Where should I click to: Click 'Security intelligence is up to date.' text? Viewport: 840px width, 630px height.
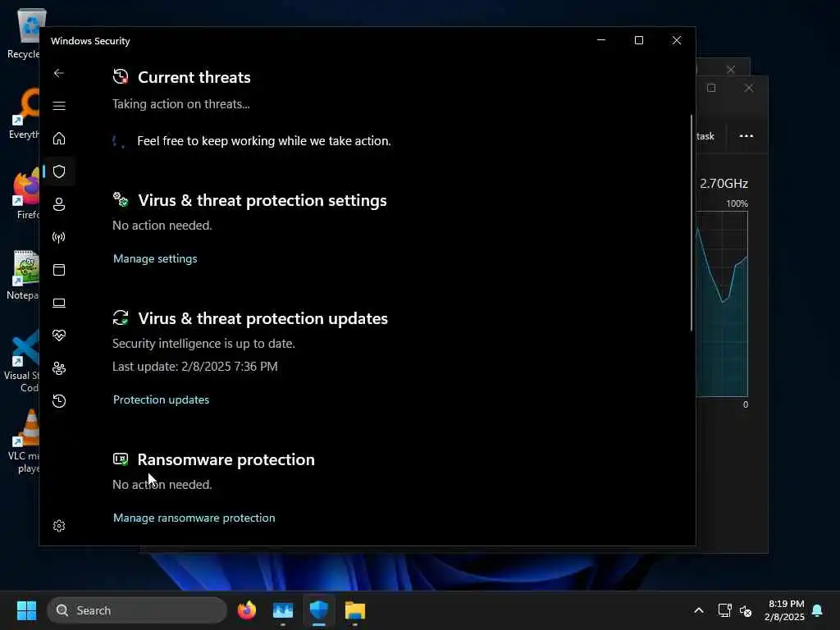[x=203, y=344]
